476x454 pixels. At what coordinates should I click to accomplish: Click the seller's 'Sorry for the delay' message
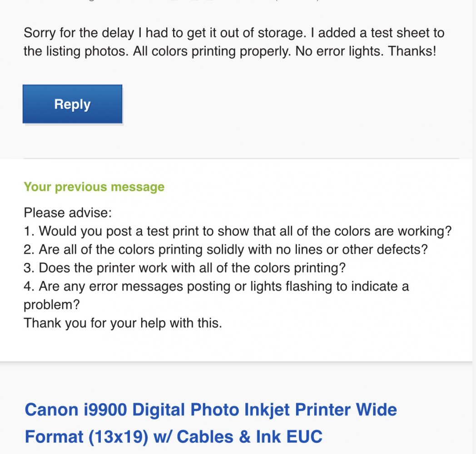point(233,42)
